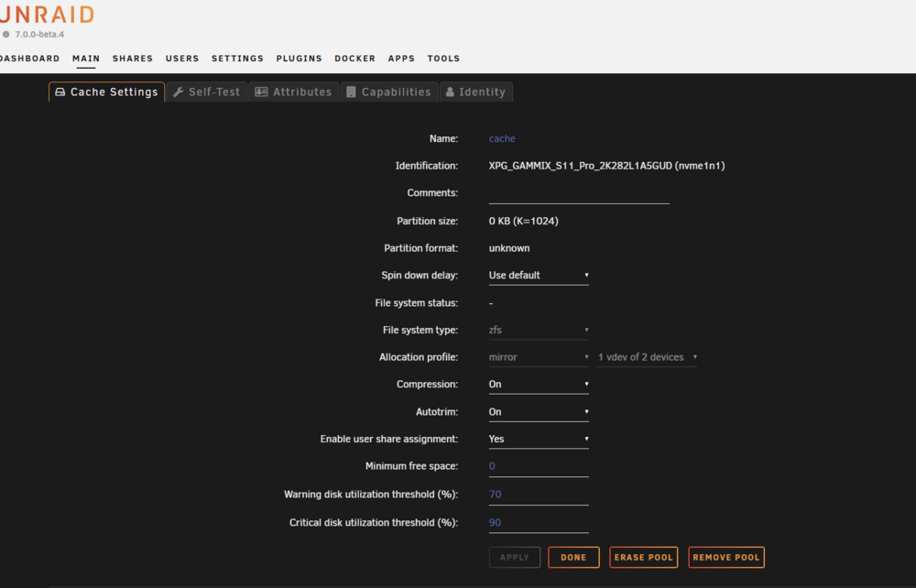Open the Apps menu
This screenshot has height=588, width=916.
point(401,59)
